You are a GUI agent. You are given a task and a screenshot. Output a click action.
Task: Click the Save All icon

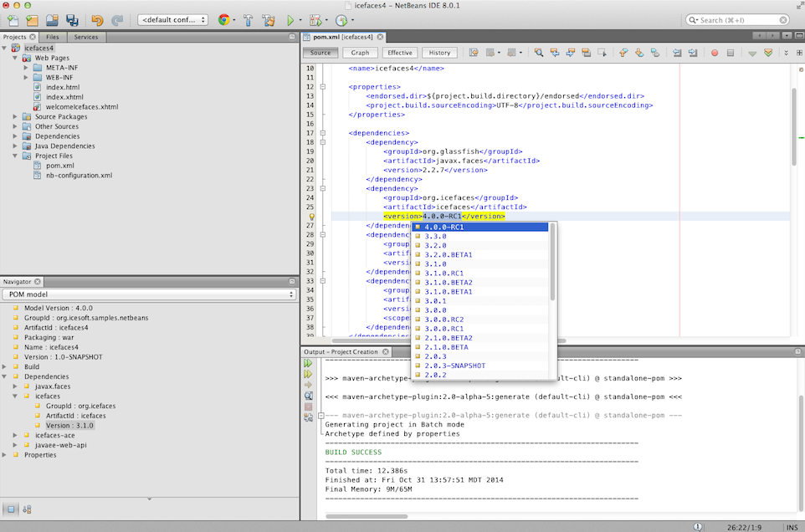tap(72, 19)
